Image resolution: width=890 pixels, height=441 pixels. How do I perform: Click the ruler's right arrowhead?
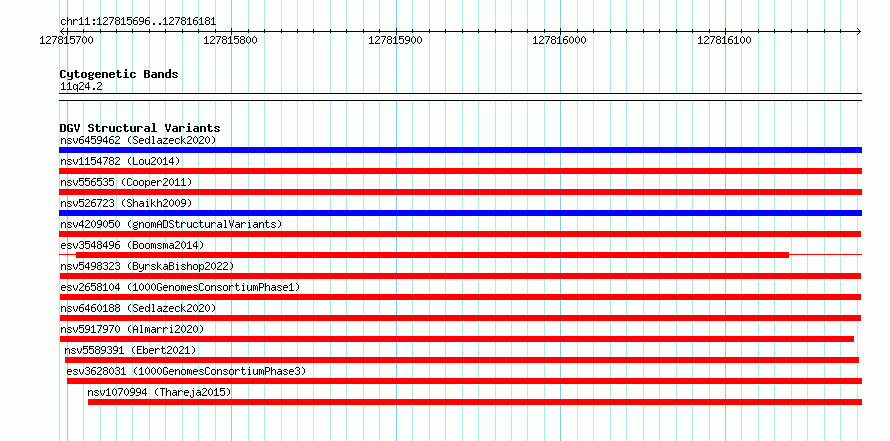pyautogui.click(x=859, y=31)
